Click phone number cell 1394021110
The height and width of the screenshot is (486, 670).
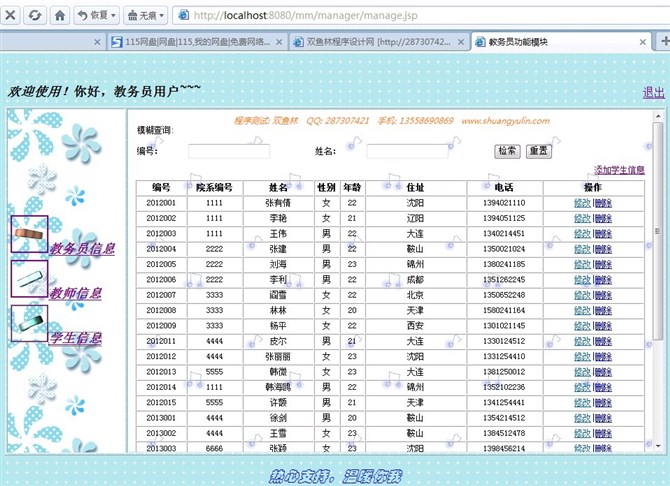[x=504, y=203]
